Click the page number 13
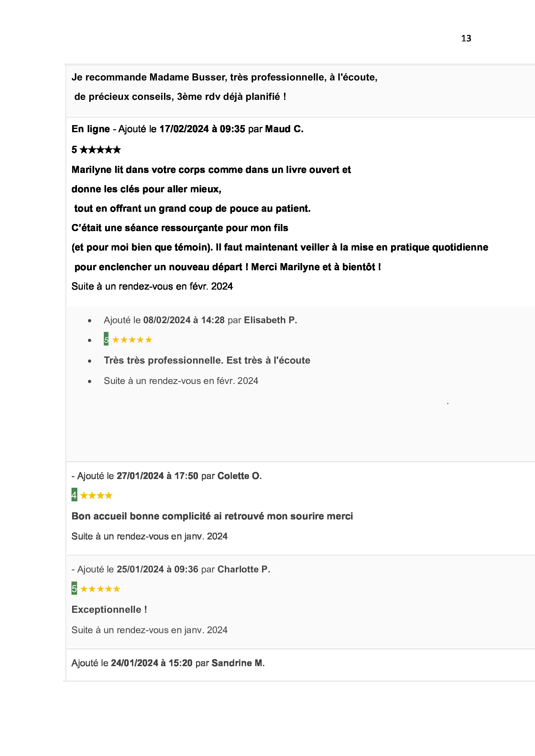 pyautogui.click(x=466, y=38)
